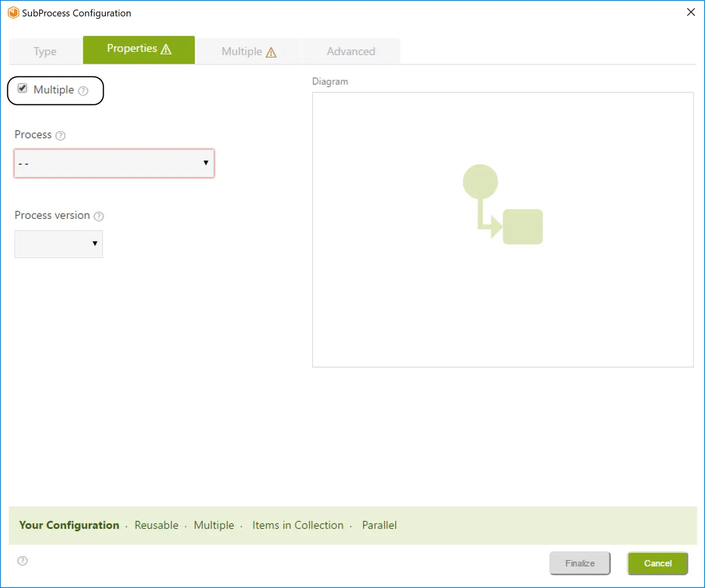
Task: Click the 'Your Configuration' label
Action: [x=69, y=525]
